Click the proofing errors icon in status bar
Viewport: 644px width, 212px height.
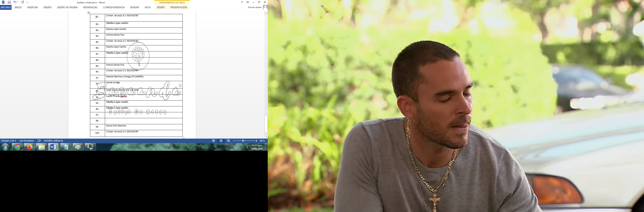point(39,141)
